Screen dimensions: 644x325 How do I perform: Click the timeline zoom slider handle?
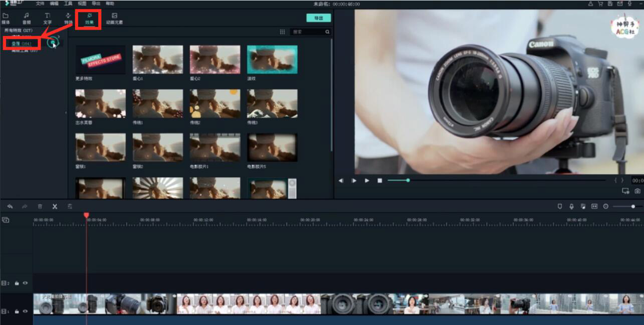point(633,207)
